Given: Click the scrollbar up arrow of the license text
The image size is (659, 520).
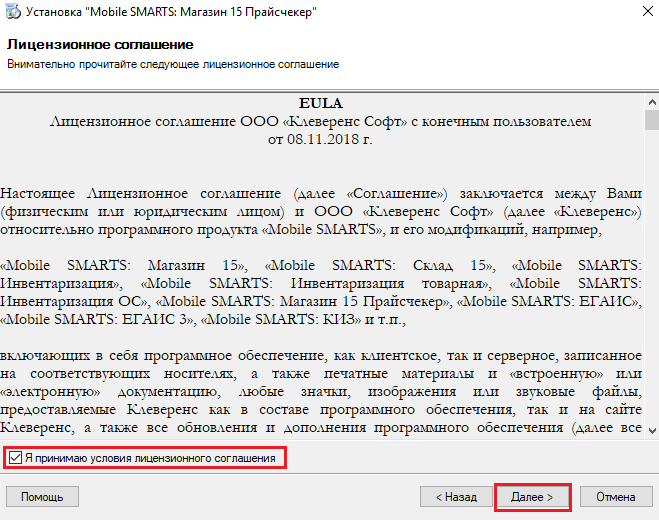Looking at the screenshot, I should click(x=652, y=102).
